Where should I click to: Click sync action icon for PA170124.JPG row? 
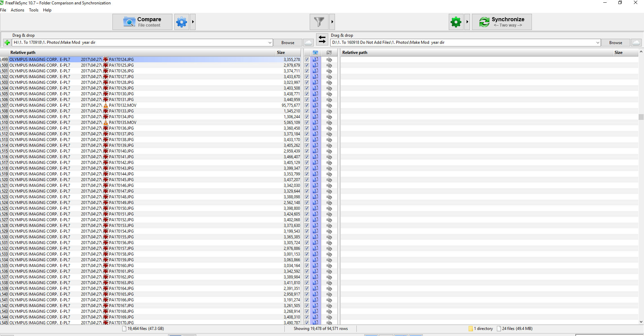(329, 60)
